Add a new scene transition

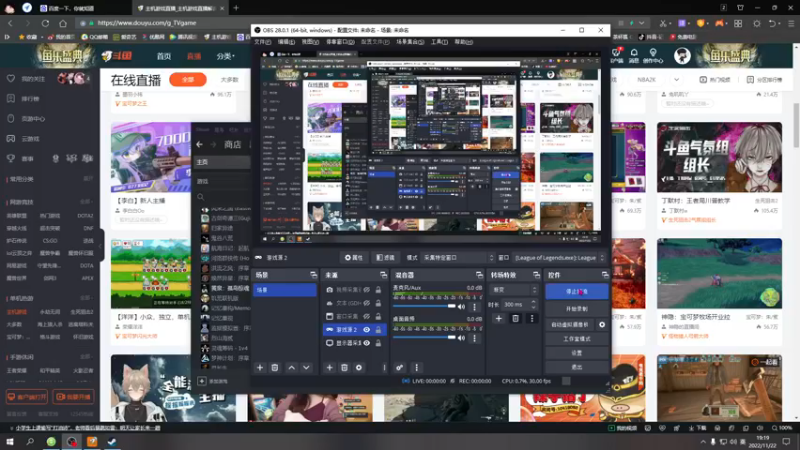(x=498, y=318)
